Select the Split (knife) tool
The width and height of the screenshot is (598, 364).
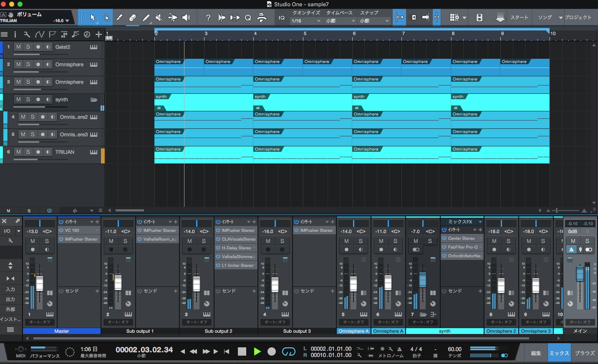pos(119,18)
